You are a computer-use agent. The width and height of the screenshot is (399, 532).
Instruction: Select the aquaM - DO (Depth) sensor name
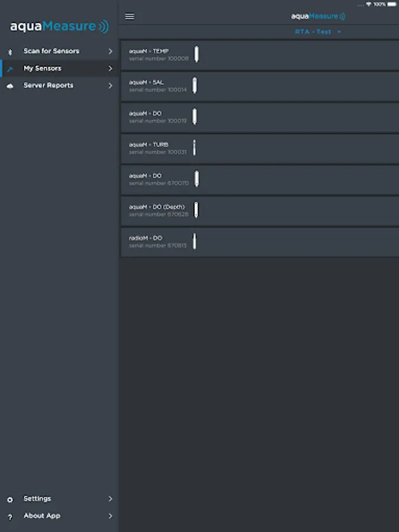coord(157,207)
